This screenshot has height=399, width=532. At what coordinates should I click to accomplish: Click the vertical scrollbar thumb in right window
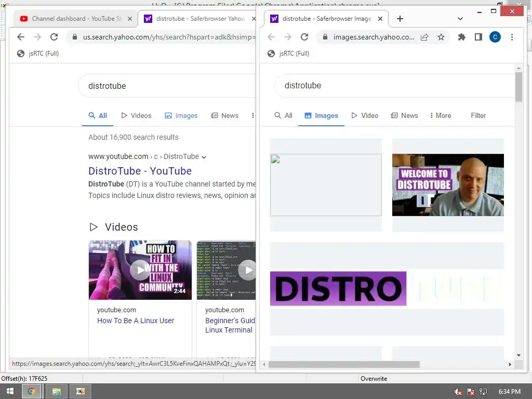519,87
